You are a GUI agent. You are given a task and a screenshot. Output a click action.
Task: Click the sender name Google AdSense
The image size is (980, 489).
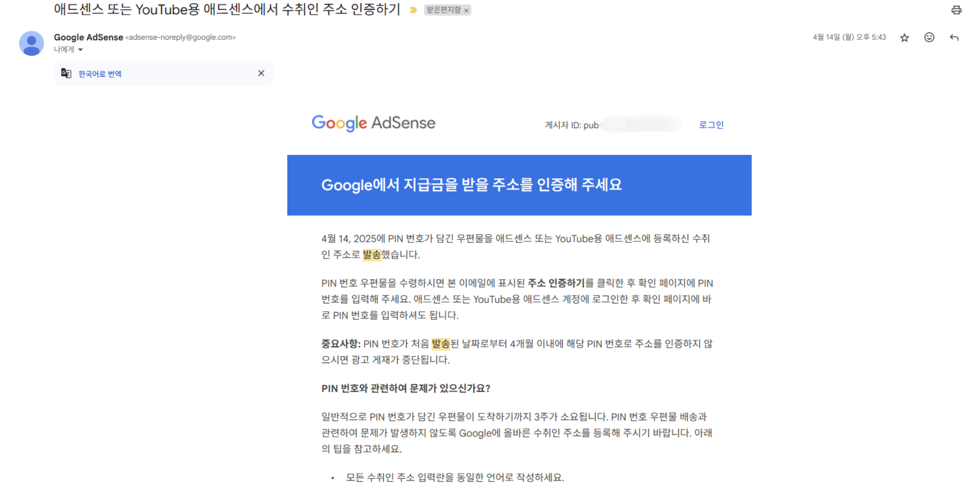[x=88, y=37]
